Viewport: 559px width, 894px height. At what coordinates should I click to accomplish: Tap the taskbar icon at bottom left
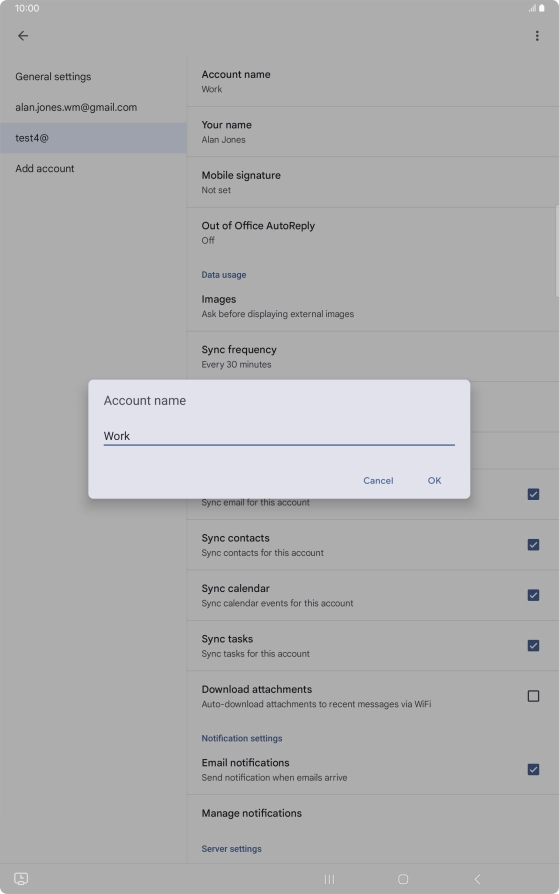click(21, 879)
